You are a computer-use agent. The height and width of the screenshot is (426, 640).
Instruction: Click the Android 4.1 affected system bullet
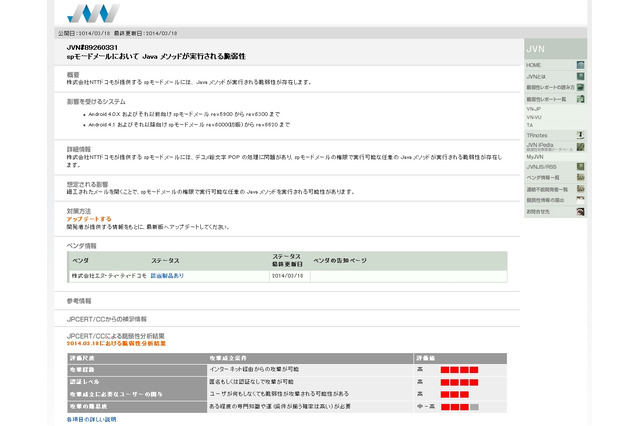[x=189, y=124]
